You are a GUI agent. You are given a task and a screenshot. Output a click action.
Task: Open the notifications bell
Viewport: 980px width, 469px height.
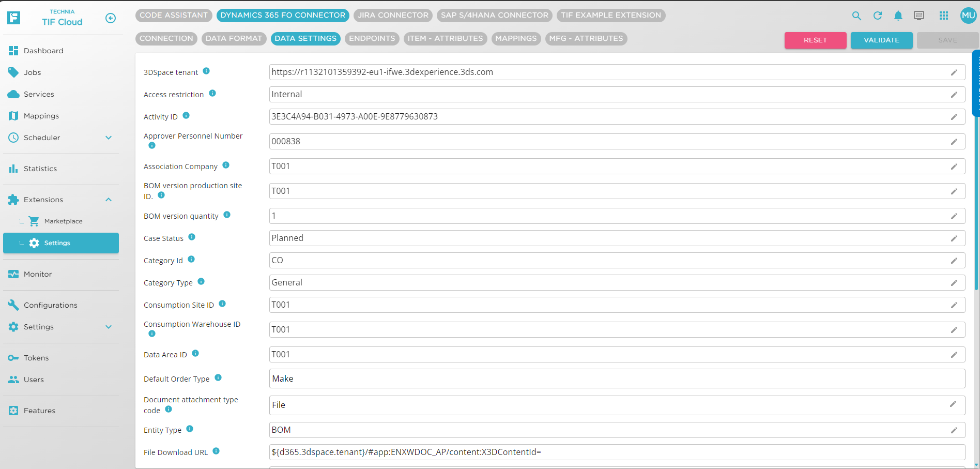(898, 16)
